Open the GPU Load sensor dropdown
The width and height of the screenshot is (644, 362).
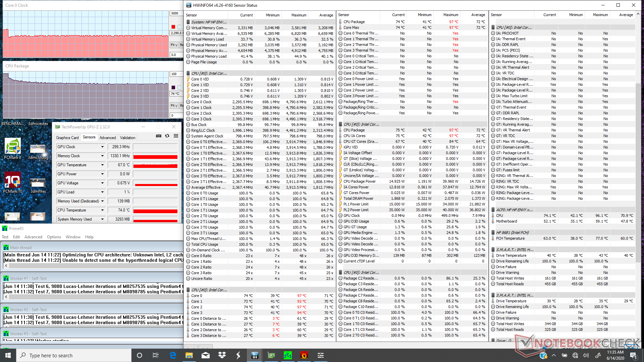tap(102, 192)
